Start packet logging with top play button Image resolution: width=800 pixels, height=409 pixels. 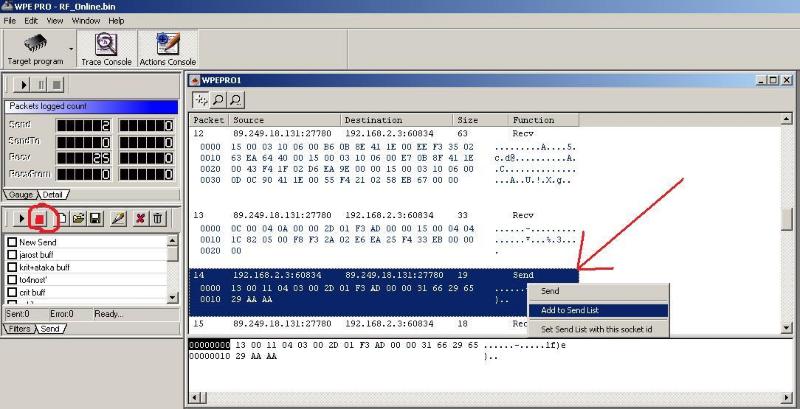click(x=24, y=85)
